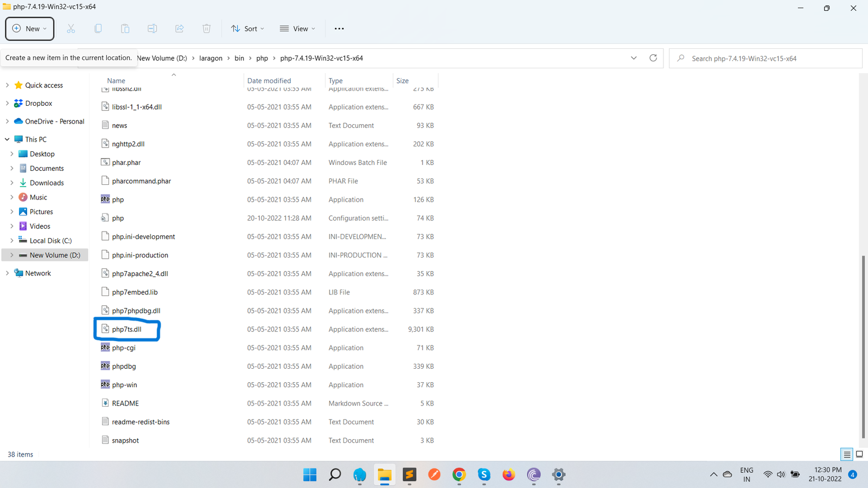868x488 pixels.
Task: Open the Sort dropdown
Action: pyautogui.click(x=247, y=28)
